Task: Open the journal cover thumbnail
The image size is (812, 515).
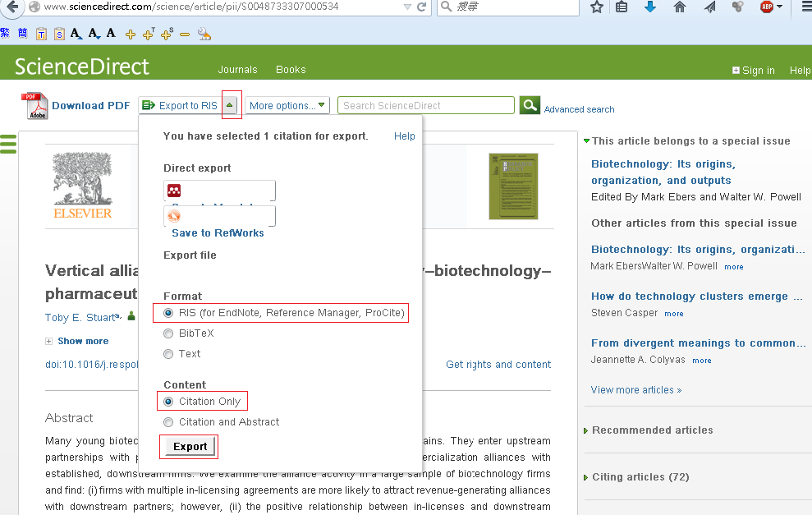Action: click(513, 186)
